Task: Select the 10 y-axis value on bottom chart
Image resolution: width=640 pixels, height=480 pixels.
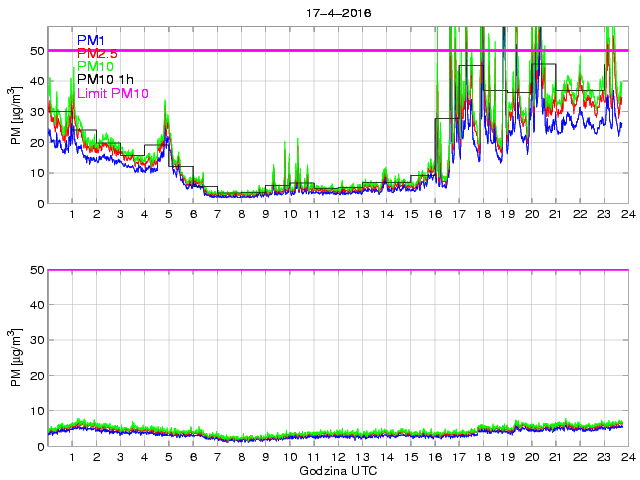Action: 35,411
